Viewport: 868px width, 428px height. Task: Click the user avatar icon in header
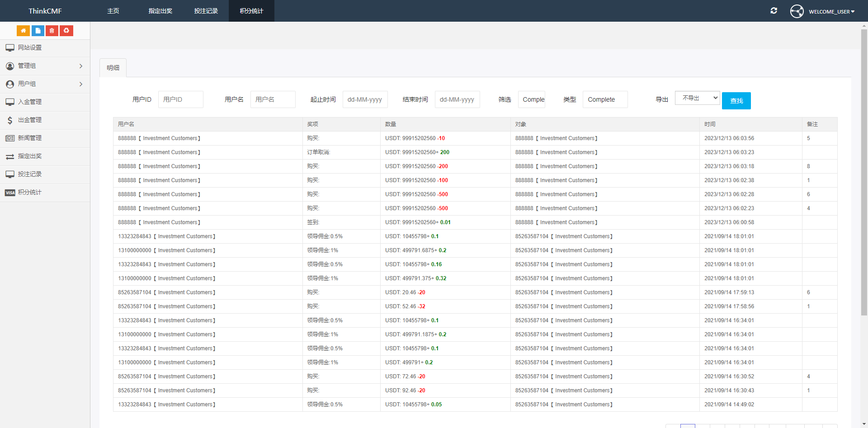(x=797, y=11)
